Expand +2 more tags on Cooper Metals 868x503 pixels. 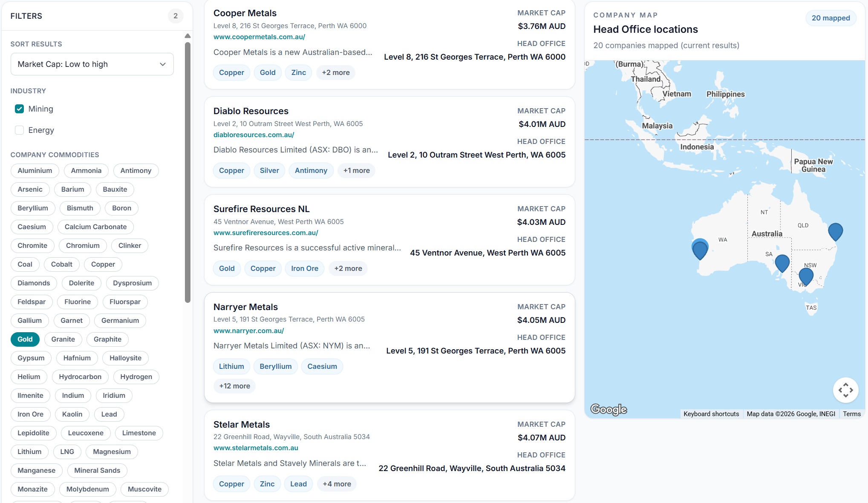point(335,73)
